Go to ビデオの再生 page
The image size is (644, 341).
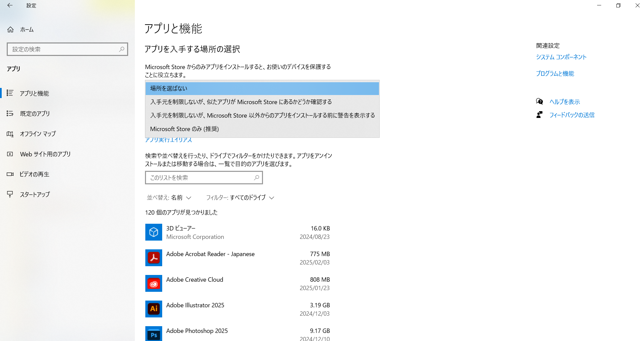[67, 174]
